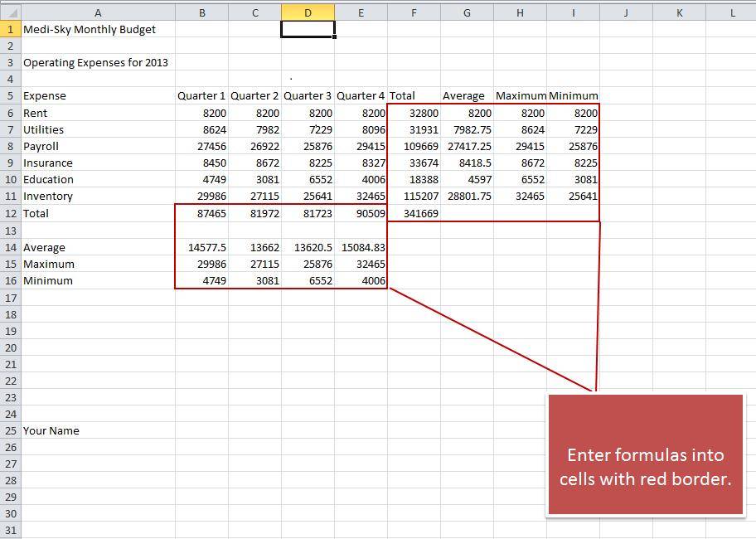Select column F header
The image size is (756, 539).
pyautogui.click(x=414, y=12)
